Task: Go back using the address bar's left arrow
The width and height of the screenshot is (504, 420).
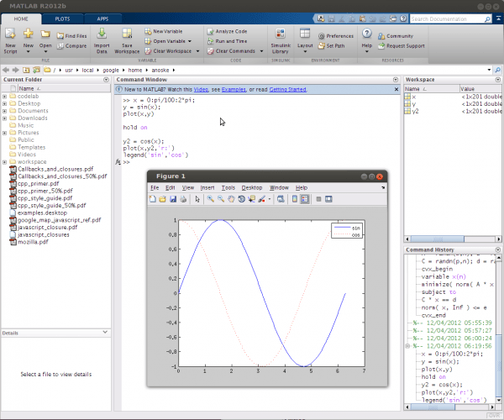Action: coord(6,70)
